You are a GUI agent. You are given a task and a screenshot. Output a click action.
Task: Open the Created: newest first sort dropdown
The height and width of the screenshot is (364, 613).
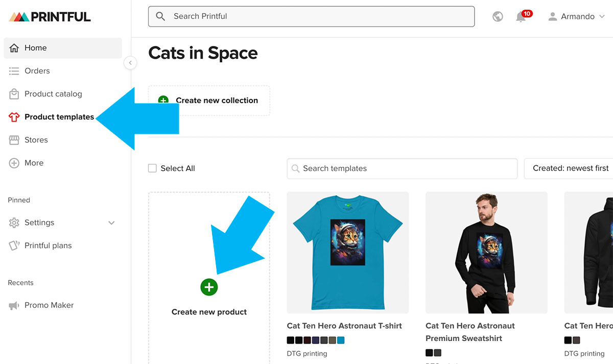pos(570,168)
